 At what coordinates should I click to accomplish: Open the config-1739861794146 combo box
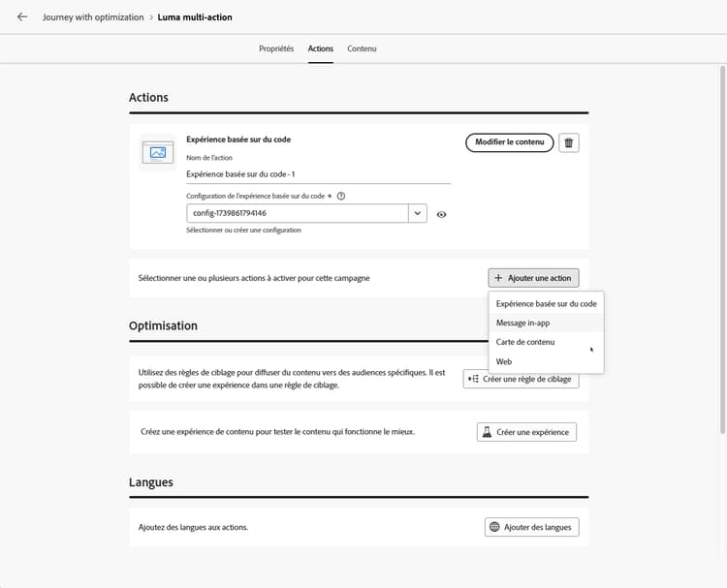306,213
